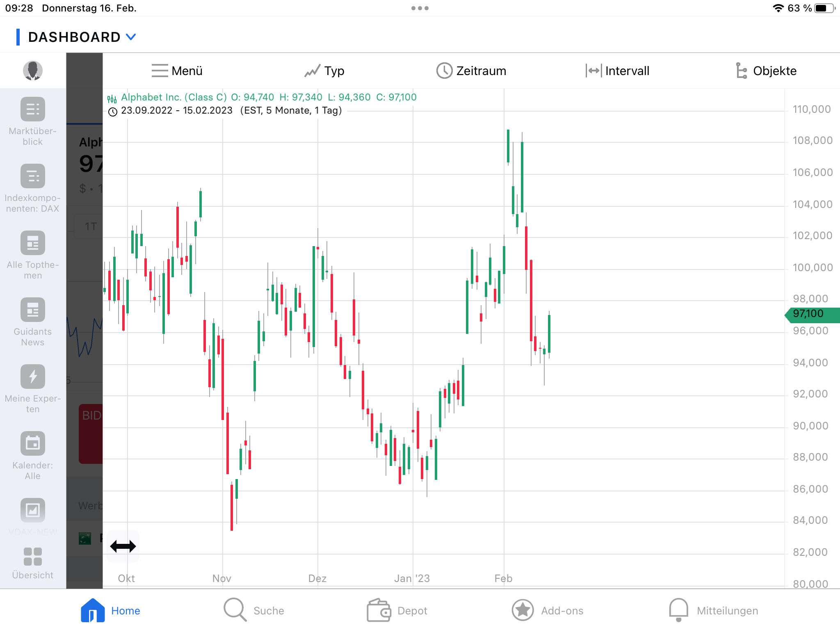
Task: Tap the user profile avatar
Action: tap(32, 71)
